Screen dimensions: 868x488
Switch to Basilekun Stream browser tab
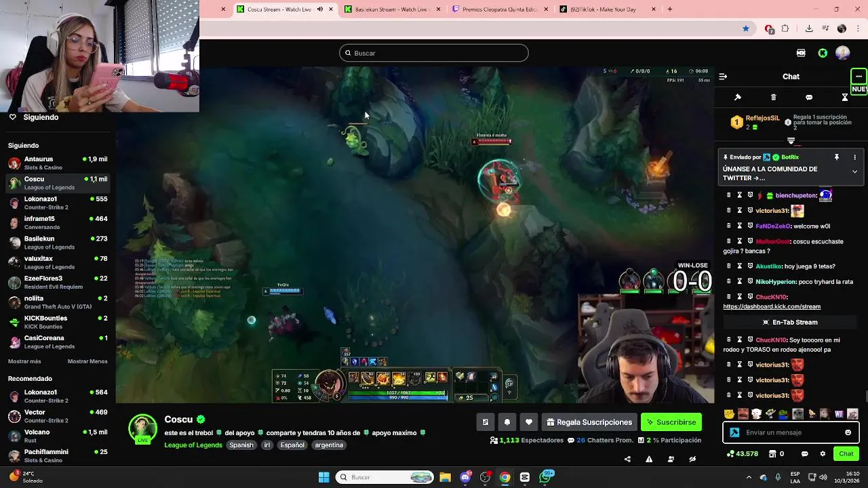coord(391,9)
